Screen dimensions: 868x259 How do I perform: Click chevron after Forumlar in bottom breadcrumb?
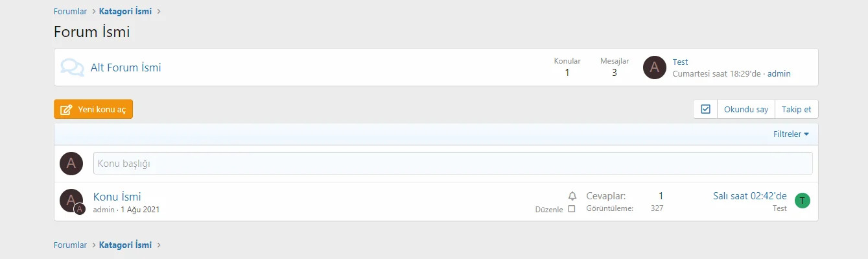point(93,245)
